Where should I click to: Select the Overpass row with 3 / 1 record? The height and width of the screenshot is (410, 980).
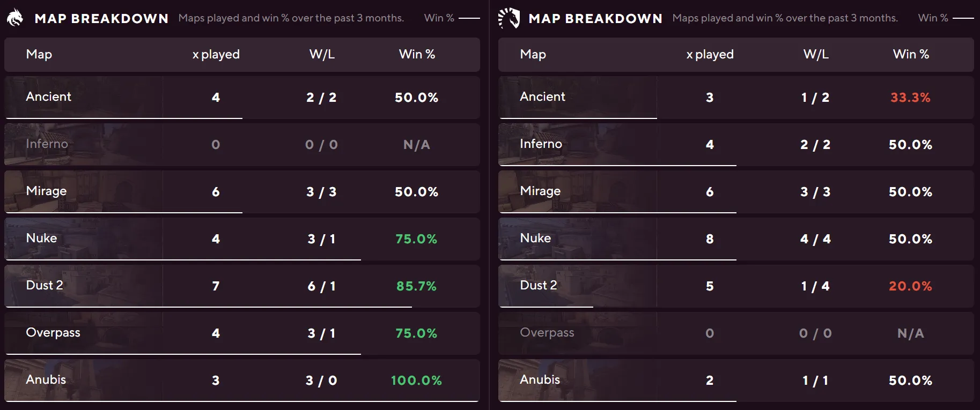tap(242, 333)
